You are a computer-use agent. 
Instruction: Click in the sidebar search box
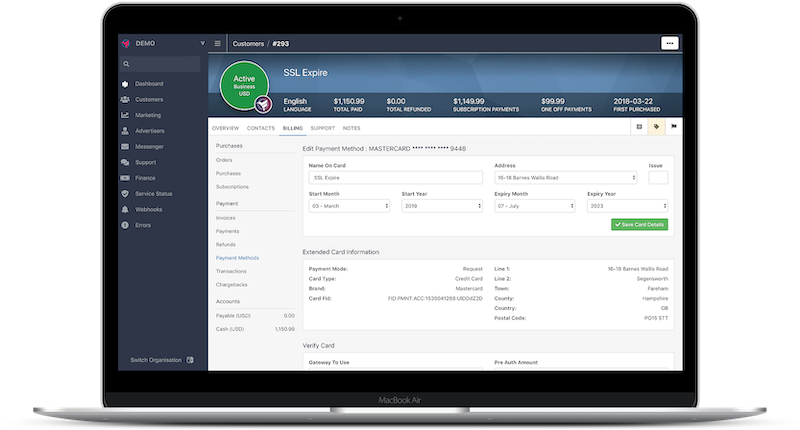click(160, 64)
